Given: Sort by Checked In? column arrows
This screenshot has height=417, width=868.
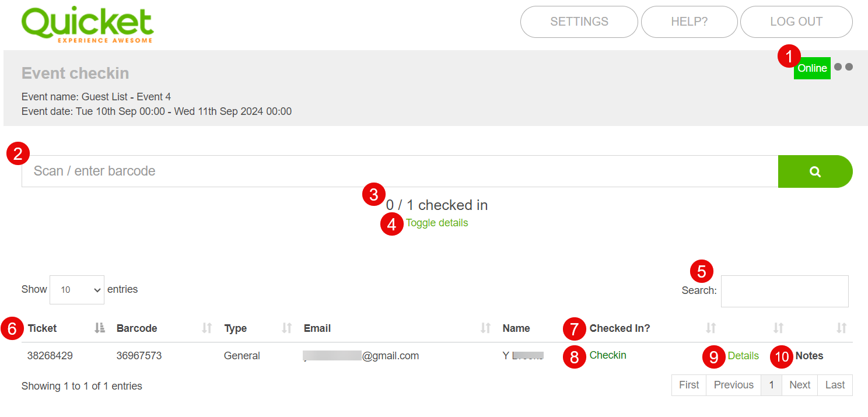Looking at the screenshot, I should pos(710,328).
